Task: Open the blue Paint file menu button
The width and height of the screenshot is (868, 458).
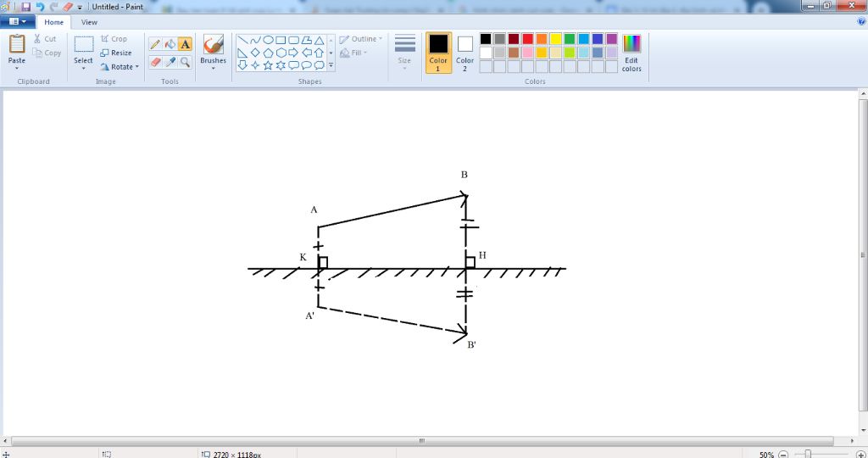Action: click(18, 21)
